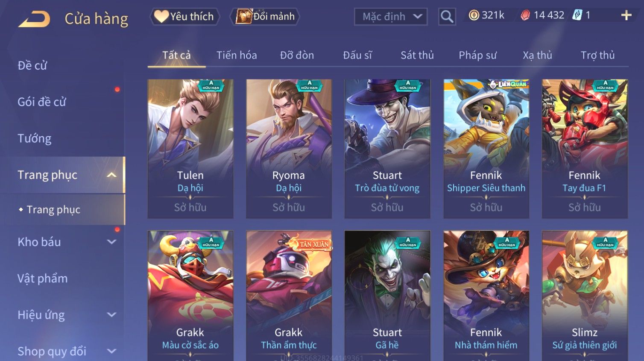Screen dimensions: 644x361
Task: Click the blue voucher currency icon
Action: coord(577,15)
